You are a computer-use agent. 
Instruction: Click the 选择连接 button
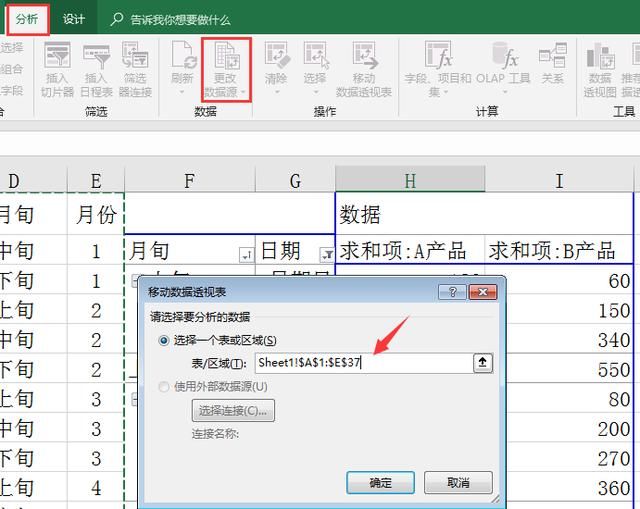(x=233, y=410)
